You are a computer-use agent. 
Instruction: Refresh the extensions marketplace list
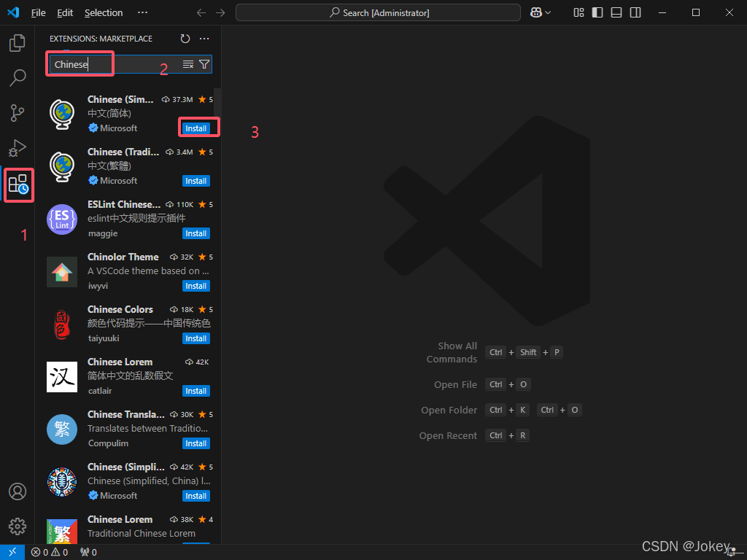185,39
